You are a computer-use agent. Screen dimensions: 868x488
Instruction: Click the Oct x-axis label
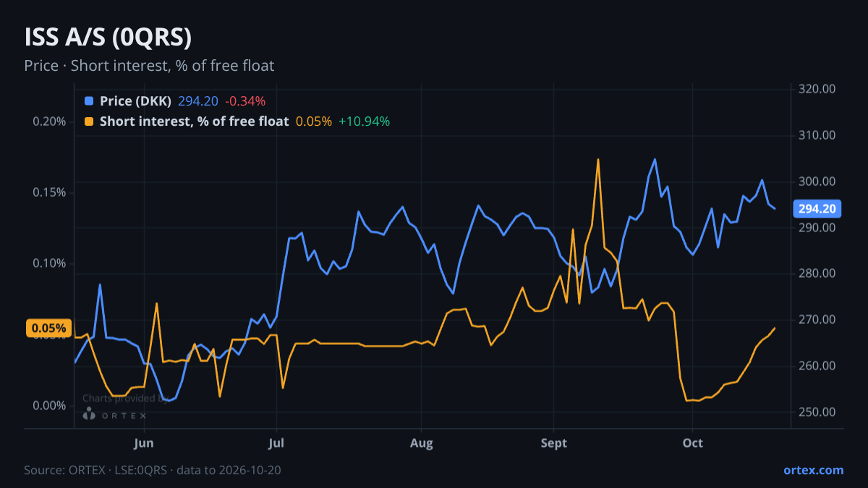click(693, 442)
